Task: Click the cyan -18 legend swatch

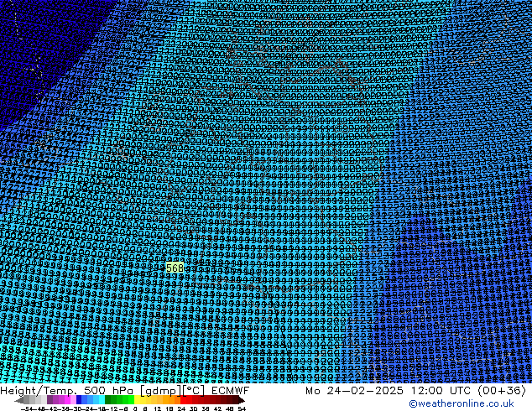Action: tap(102, 399)
